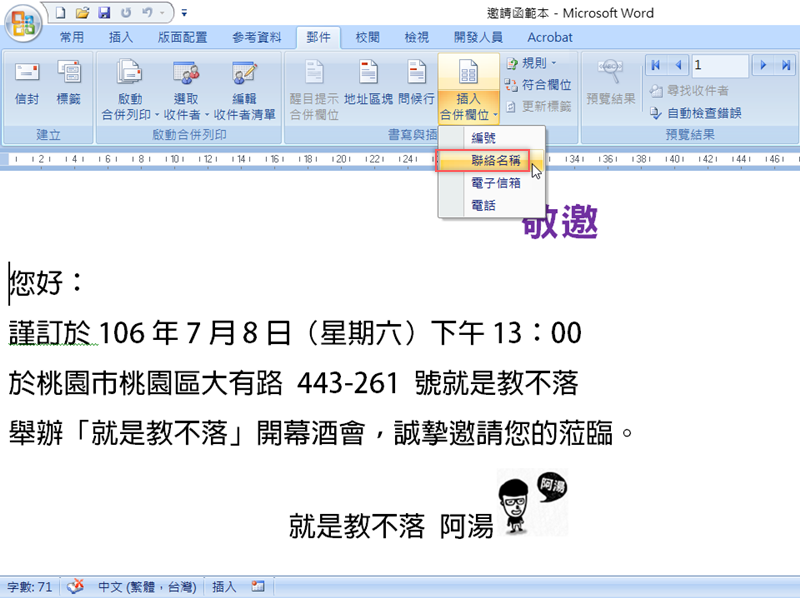The image size is (800, 598).
Task: Switch to the 校閱 tab
Action: point(367,37)
